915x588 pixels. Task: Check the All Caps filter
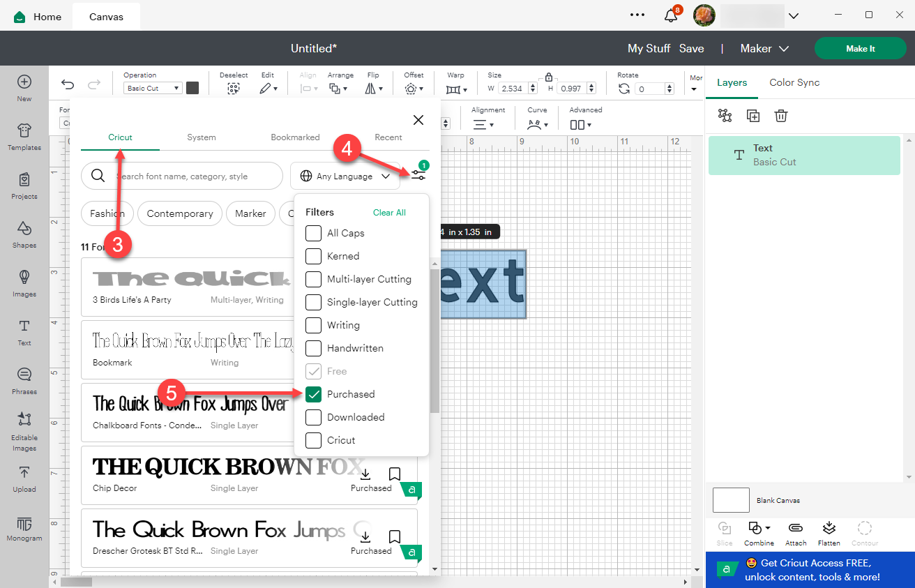(x=313, y=233)
